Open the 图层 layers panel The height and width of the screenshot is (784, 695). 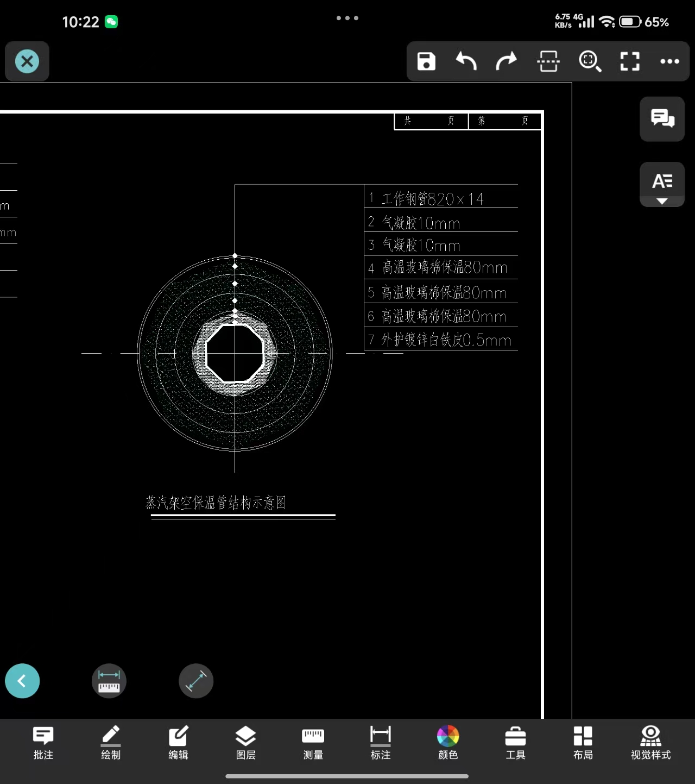[245, 743]
